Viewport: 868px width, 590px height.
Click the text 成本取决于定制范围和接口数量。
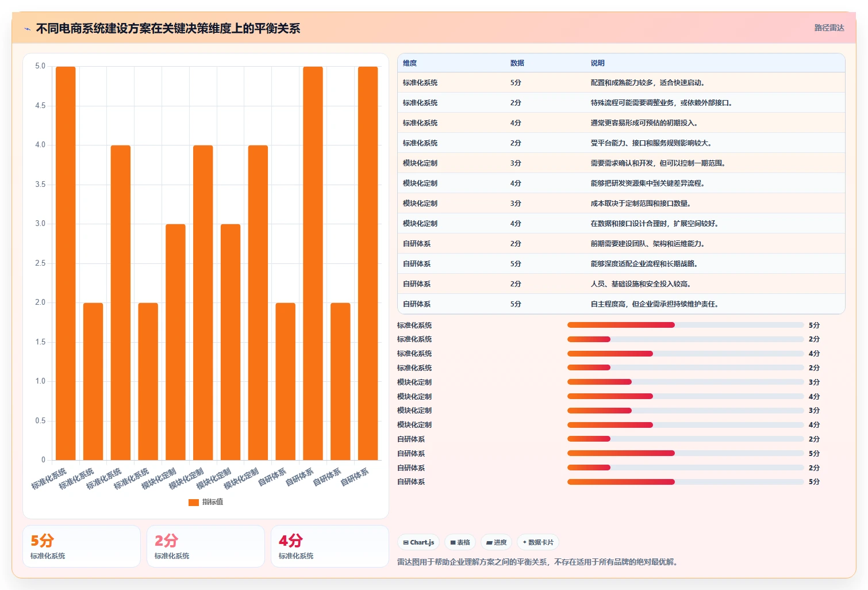pos(641,204)
